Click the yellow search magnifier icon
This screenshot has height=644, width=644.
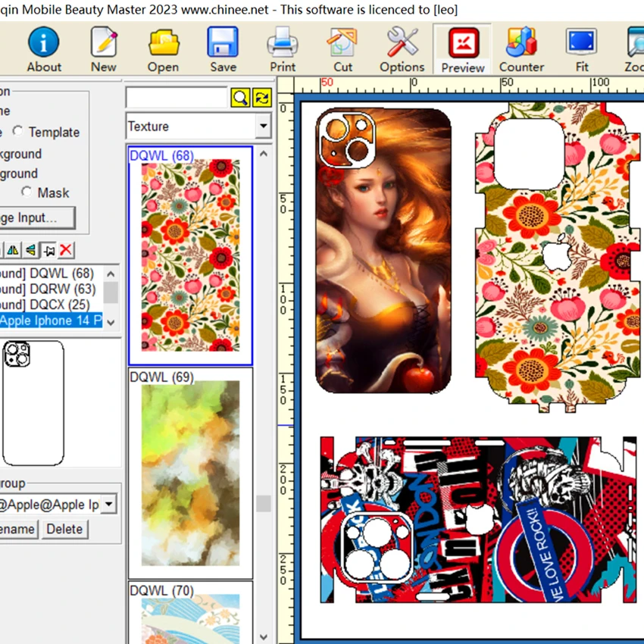pos(240,98)
